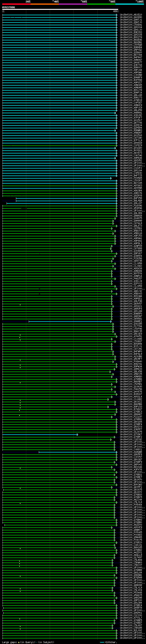Select the UniRef100_B9V3W3 label
Image resolution: width=146 pixels, height=644 pixels.
pos(131,485)
